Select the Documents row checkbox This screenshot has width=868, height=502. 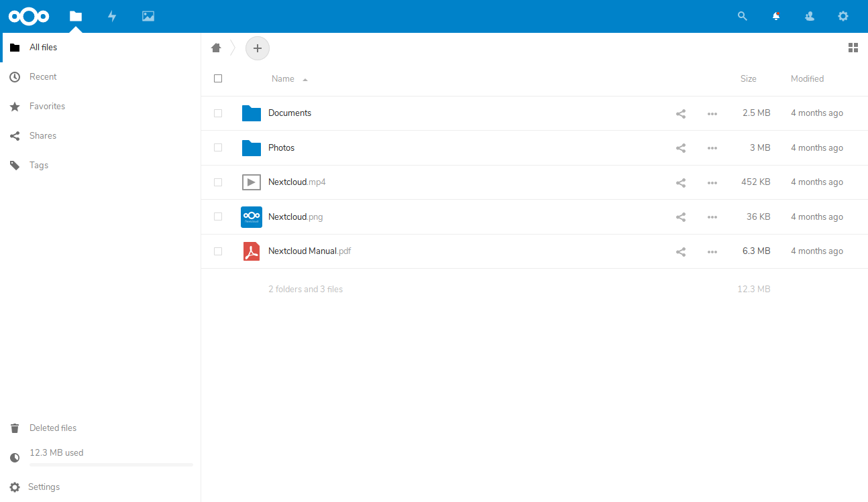point(218,113)
